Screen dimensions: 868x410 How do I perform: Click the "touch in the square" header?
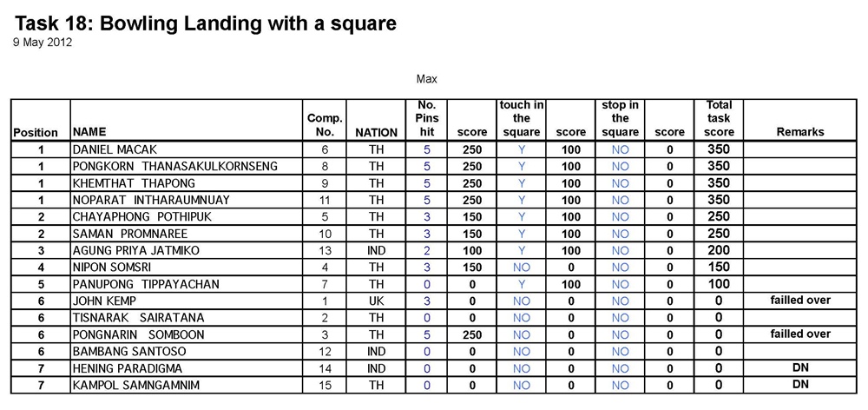click(x=521, y=119)
